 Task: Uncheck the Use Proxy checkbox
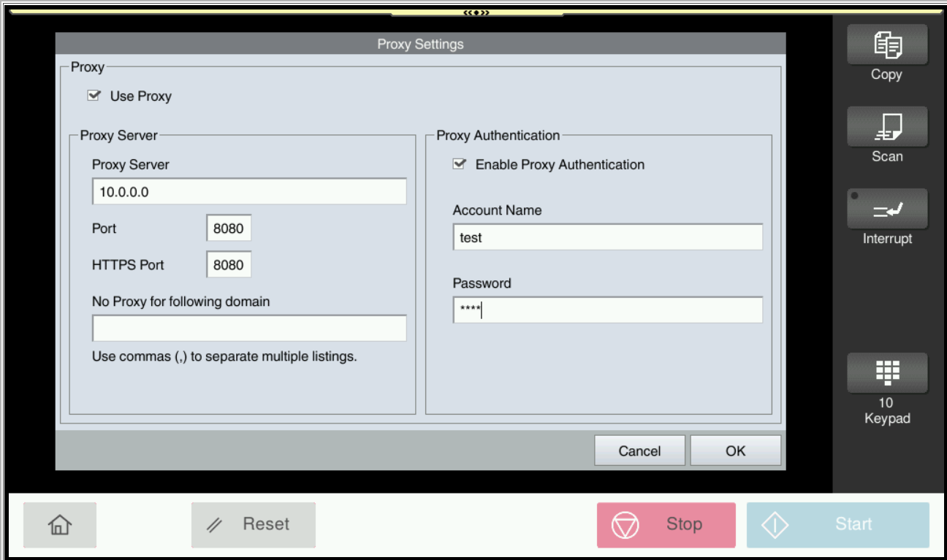click(94, 96)
